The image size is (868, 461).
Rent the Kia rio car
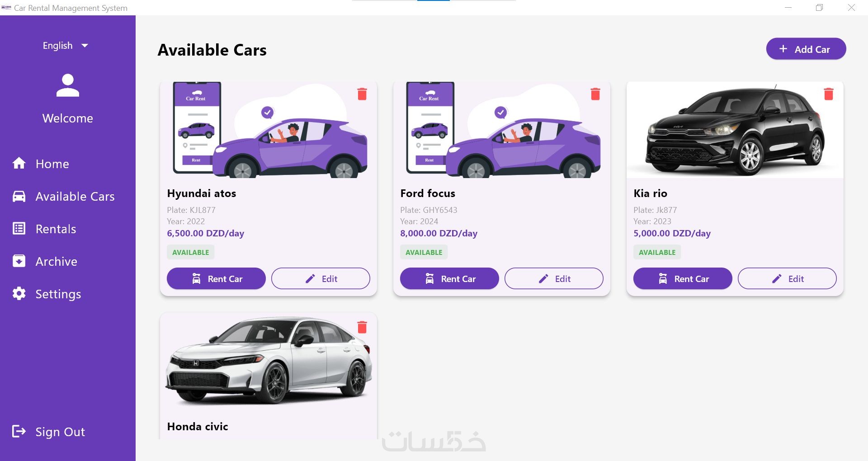pyautogui.click(x=683, y=279)
